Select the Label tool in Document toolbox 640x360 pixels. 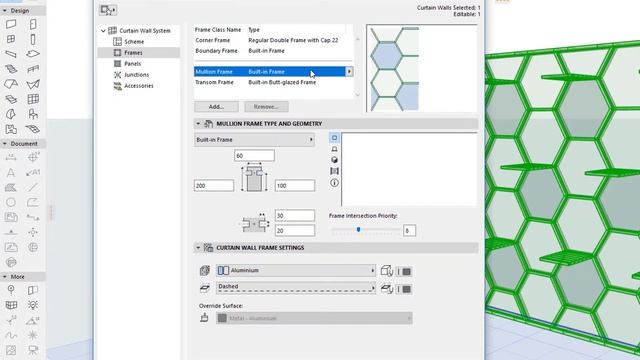pos(33,173)
